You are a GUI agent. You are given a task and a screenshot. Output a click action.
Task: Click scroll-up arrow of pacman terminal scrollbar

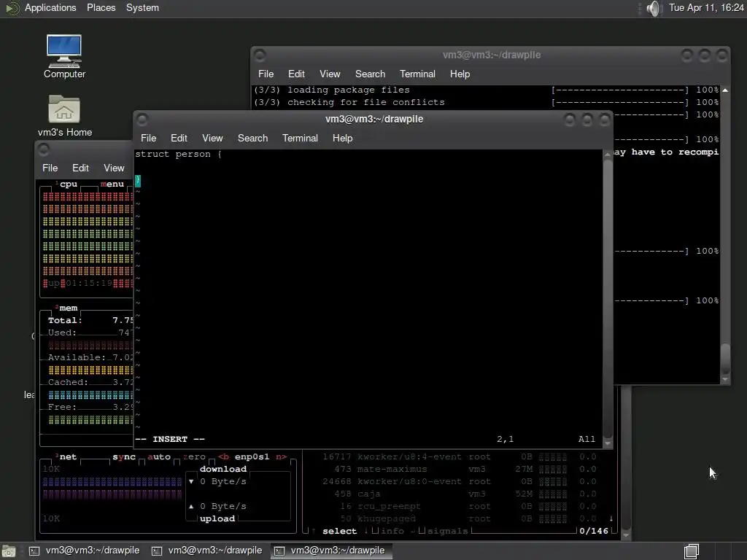[725, 90]
